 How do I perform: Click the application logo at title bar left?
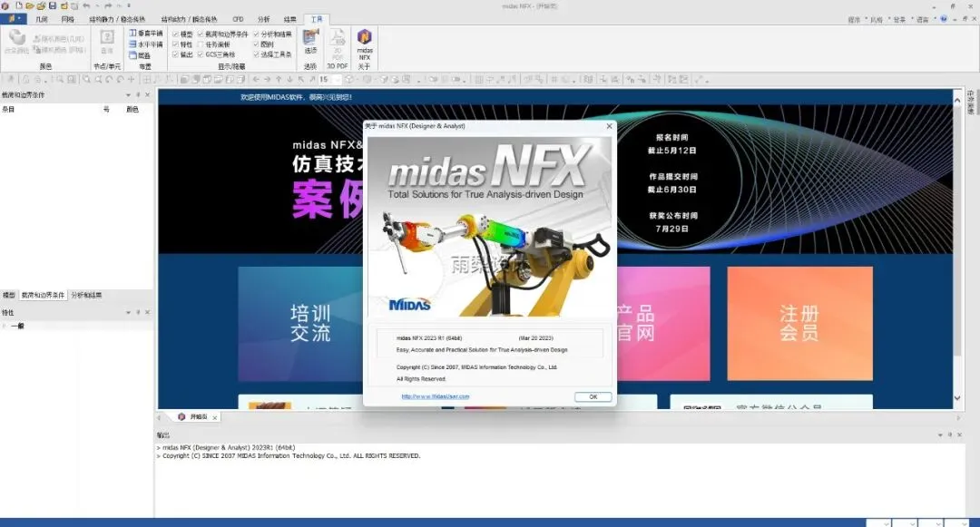coord(5,5)
